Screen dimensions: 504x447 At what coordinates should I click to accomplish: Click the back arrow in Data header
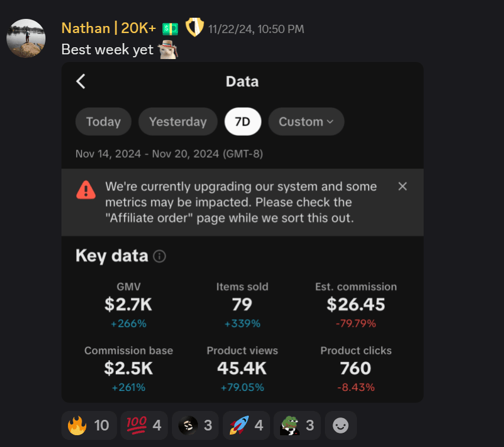[81, 81]
